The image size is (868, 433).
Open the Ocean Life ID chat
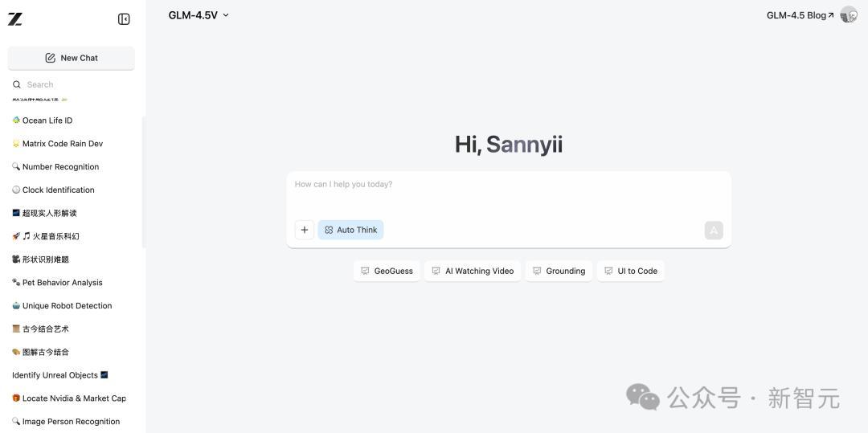47,121
